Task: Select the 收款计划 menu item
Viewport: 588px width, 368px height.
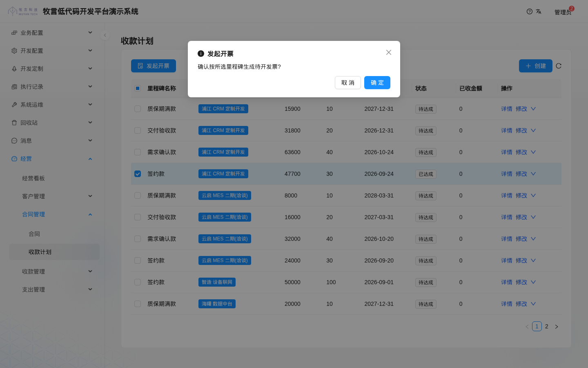Action: pyautogui.click(x=54, y=252)
